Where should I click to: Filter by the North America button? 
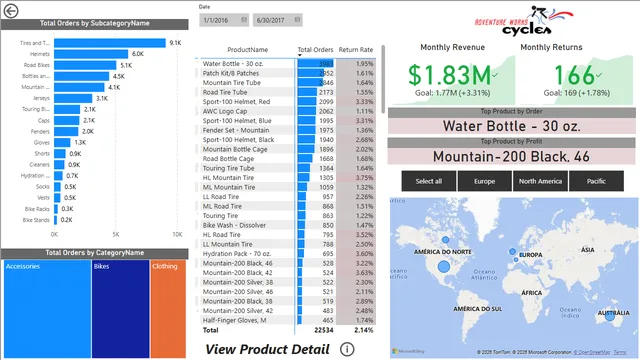tap(540, 181)
